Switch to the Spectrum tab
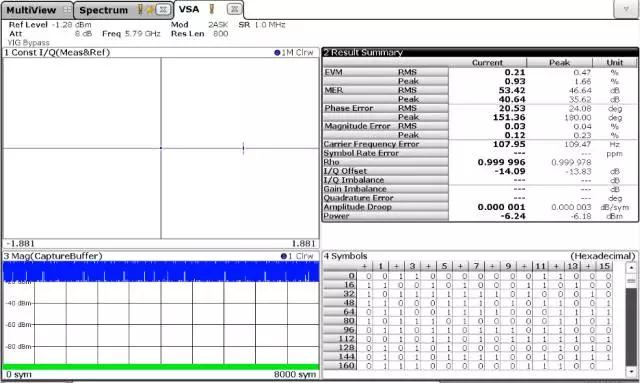The height and width of the screenshot is (383, 640). 103,10
